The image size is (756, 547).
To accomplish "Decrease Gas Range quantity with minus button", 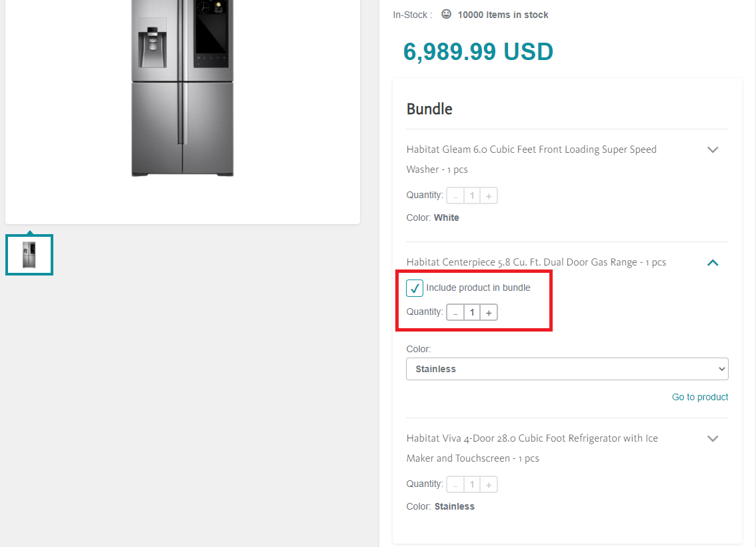I will coord(455,313).
